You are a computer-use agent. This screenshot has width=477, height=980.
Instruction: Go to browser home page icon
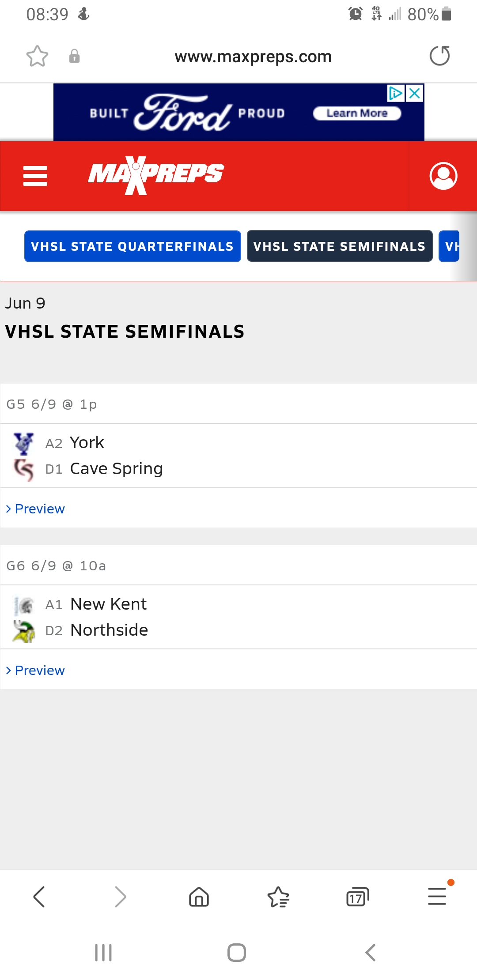pyautogui.click(x=199, y=897)
